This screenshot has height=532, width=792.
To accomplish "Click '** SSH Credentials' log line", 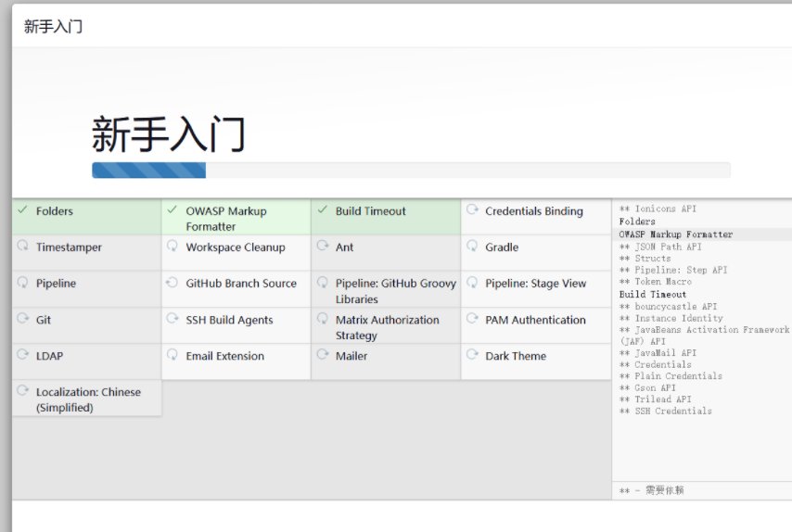I will tap(665, 412).
